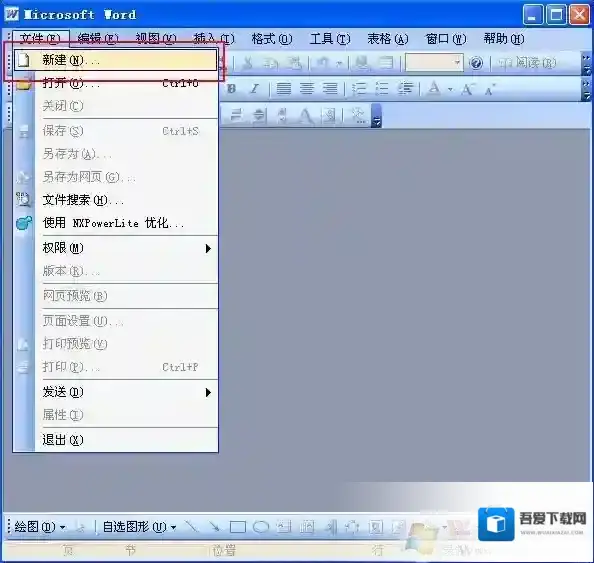The image size is (594, 563).
Task: Click the grow font size icon
Action: [x=468, y=89]
